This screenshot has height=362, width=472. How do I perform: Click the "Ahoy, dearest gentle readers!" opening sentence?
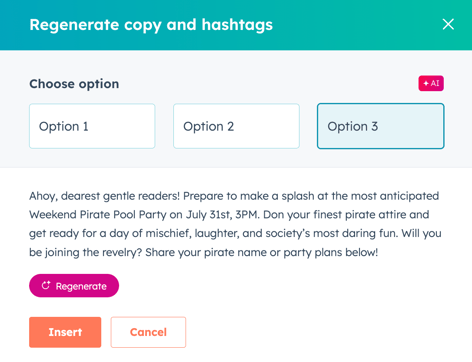click(104, 196)
